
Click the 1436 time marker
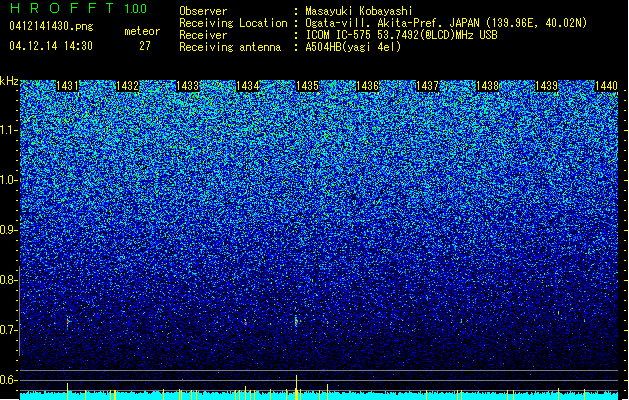pyautogui.click(x=367, y=86)
